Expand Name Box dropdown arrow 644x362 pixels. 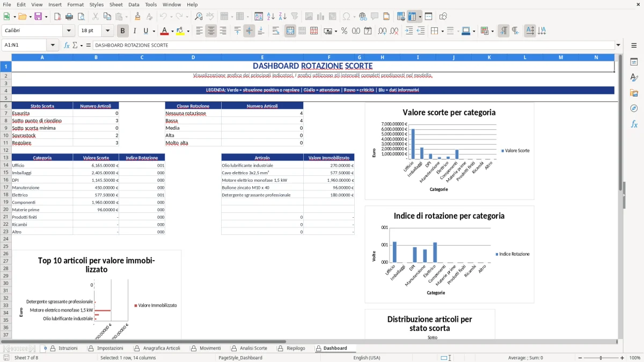(53, 45)
